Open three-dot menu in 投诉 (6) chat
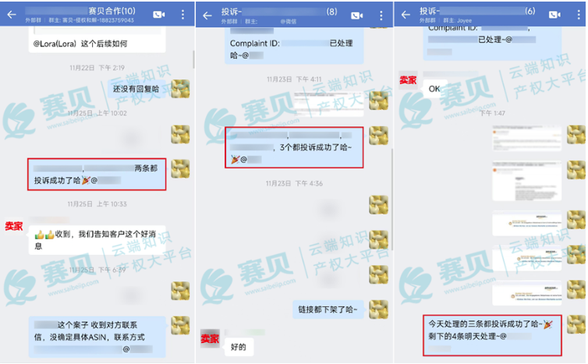This screenshot has width=588, height=364. (x=579, y=15)
